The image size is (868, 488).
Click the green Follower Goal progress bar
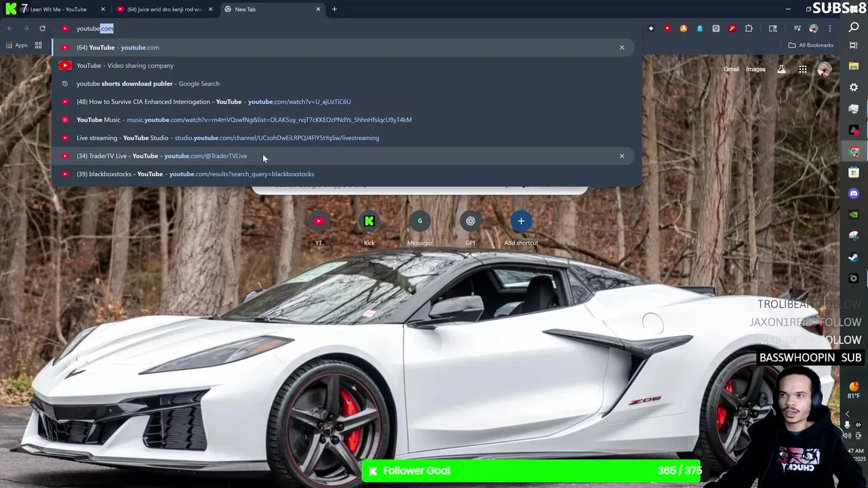pyautogui.click(x=532, y=471)
